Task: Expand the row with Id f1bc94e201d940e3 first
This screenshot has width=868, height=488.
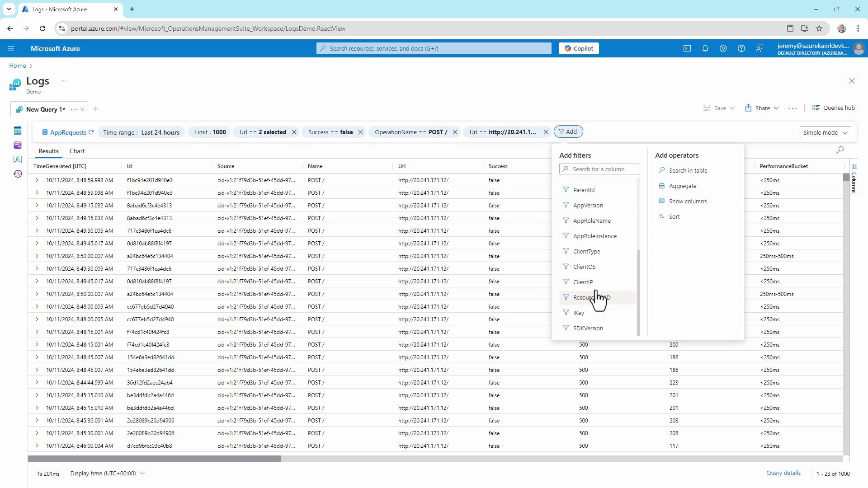Action: click(37, 180)
